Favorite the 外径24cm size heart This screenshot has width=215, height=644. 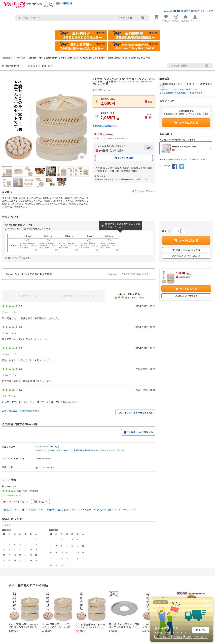(x=76, y=250)
